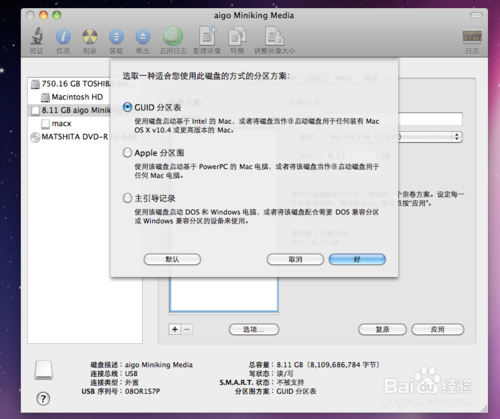Click the partition layout box

point(224,294)
